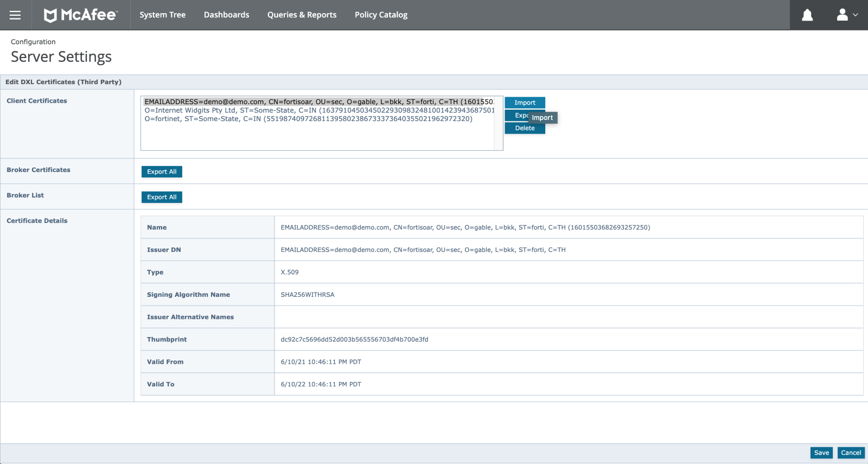Image resolution: width=868 pixels, height=464 pixels.
Task: Click the McAfee logo
Action: (x=80, y=15)
